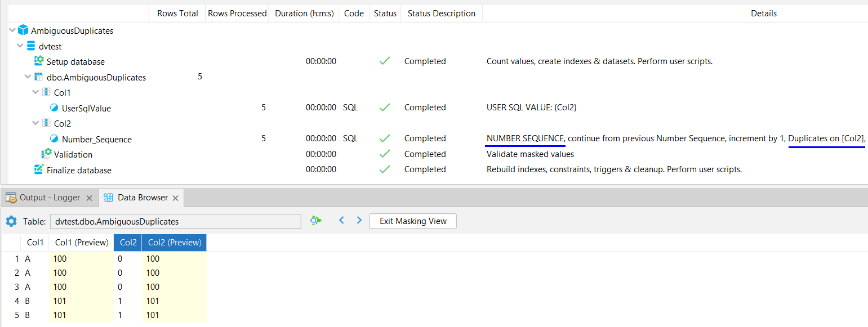Image resolution: width=868 pixels, height=327 pixels.
Task: Click Exit Masking View button
Action: pyautogui.click(x=413, y=221)
